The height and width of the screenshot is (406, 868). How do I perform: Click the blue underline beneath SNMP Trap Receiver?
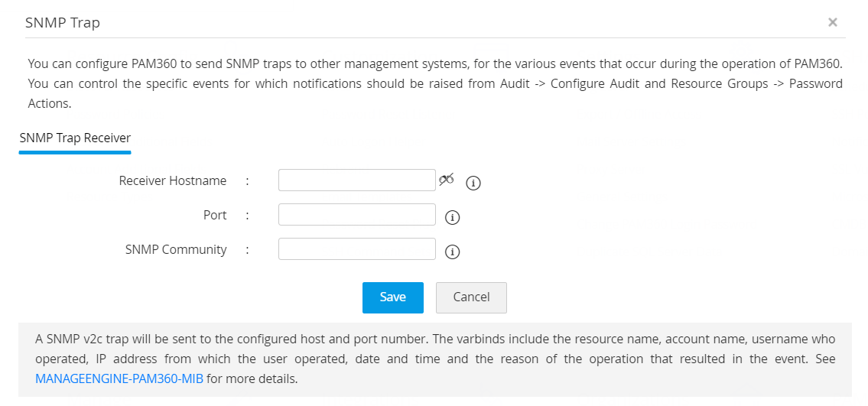tap(75, 151)
